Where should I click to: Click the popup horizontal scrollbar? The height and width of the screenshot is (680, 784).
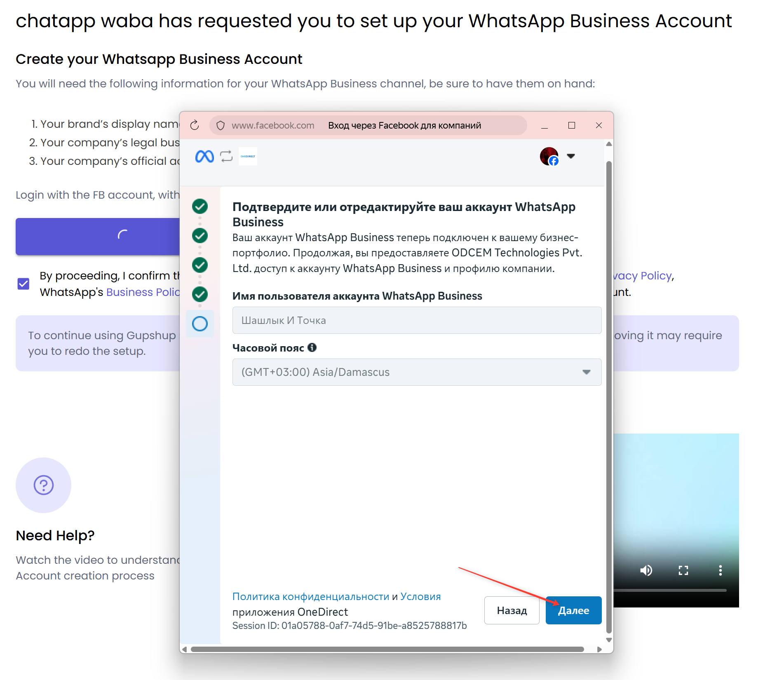pyautogui.click(x=387, y=650)
